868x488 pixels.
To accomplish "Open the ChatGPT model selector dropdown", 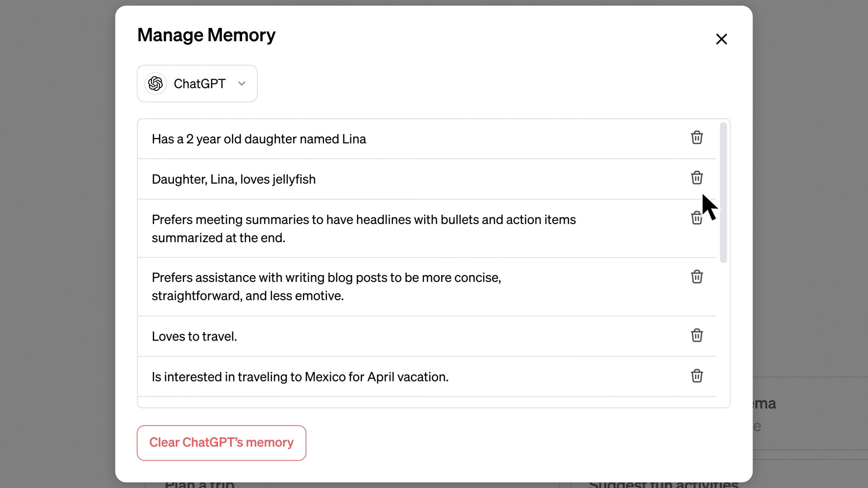I will pos(197,84).
